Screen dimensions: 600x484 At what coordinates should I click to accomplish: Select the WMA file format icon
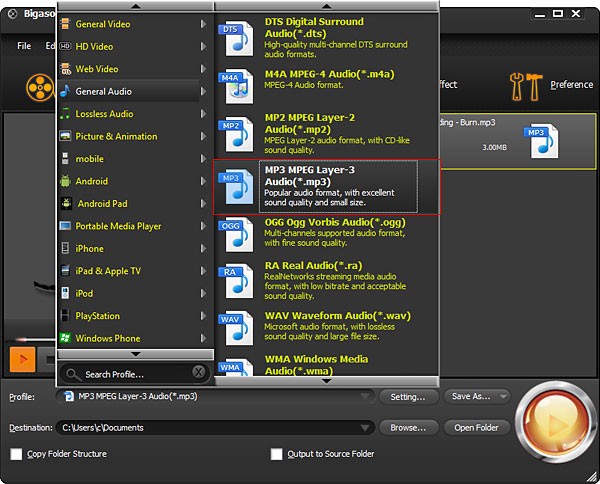236,367
